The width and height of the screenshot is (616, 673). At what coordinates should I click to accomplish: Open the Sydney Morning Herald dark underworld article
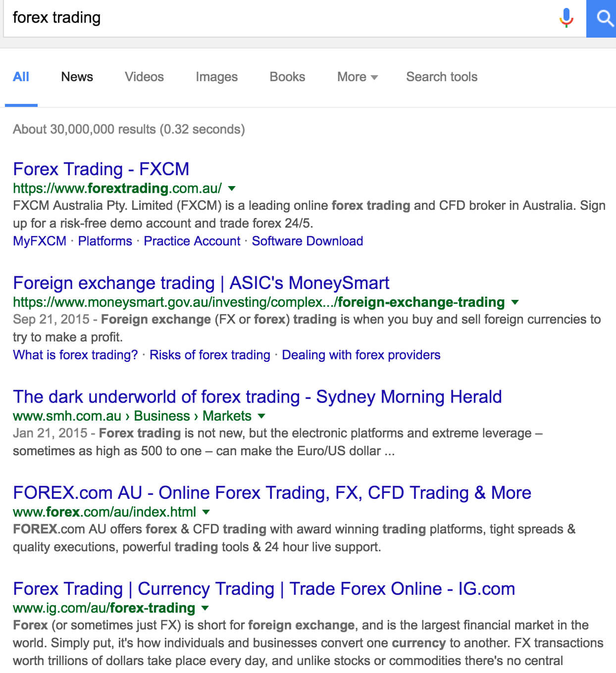pyautogui.click(x=257, y=397)
